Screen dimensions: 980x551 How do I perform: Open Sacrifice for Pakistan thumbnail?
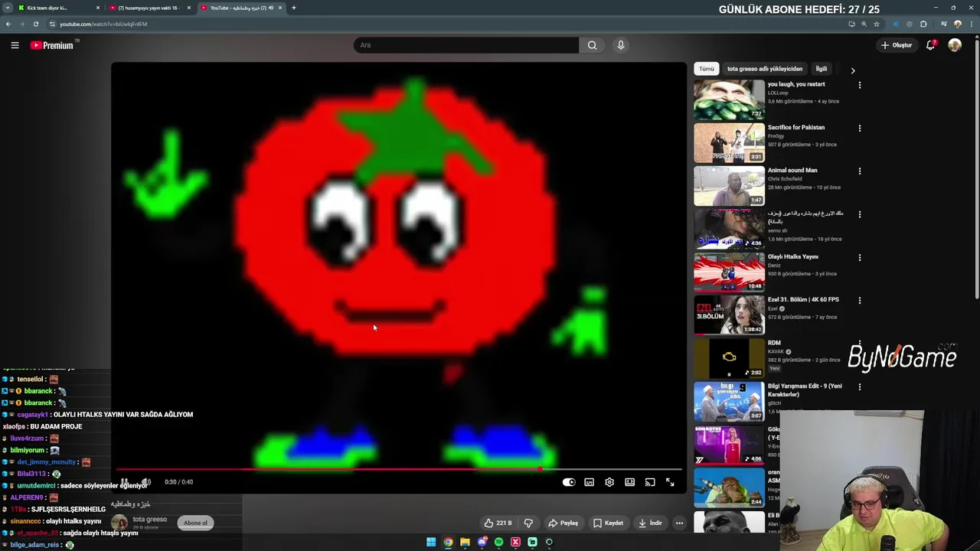(x=729, y=142)
